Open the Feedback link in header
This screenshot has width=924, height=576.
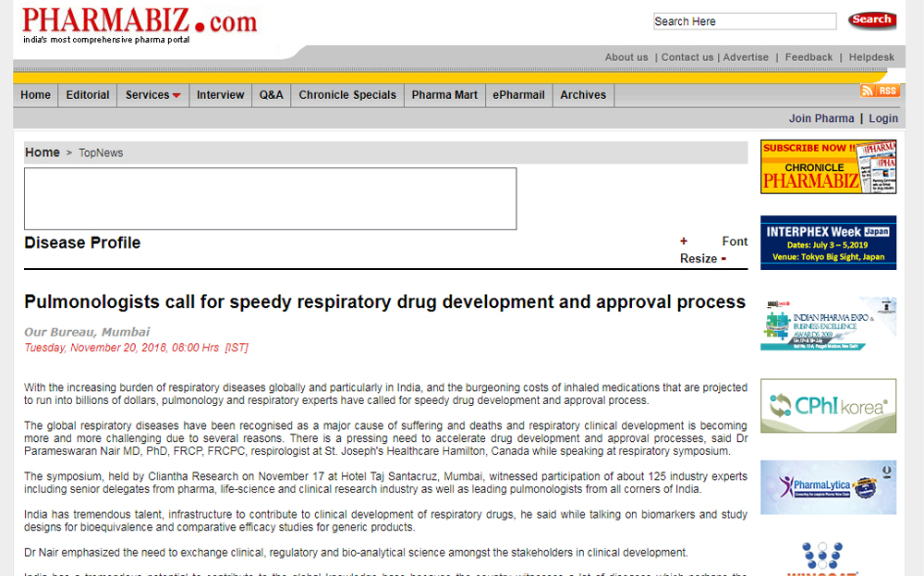pos(808,57)
